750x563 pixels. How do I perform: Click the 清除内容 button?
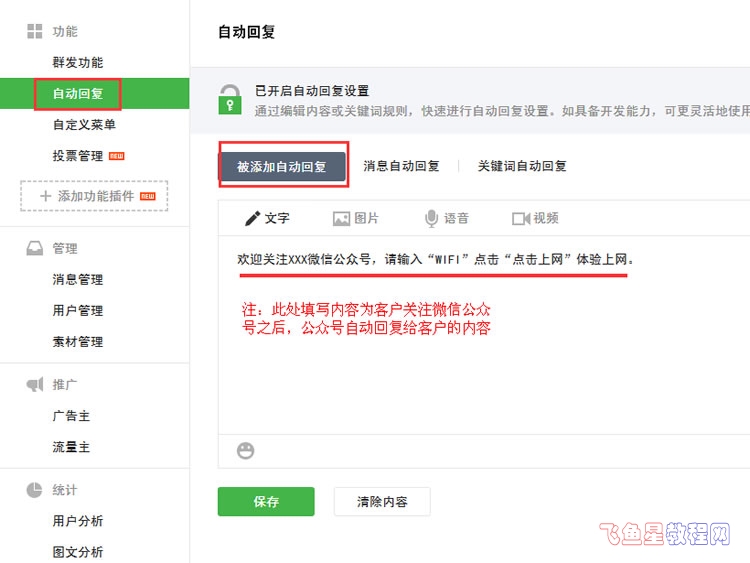point(382,501)
